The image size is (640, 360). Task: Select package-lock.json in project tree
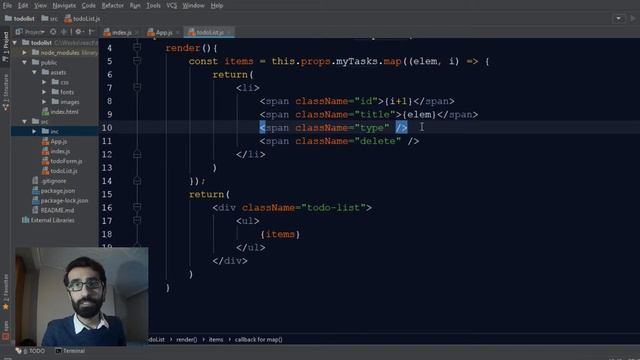click(x=60, y=200)
